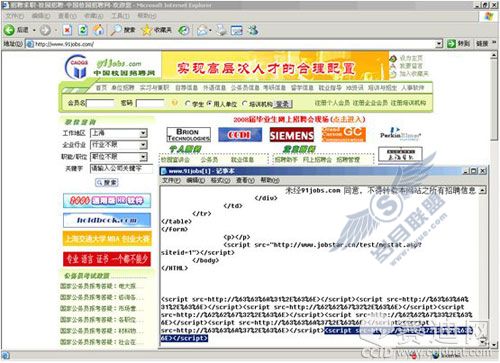The height and width of the screenshot is (363, 500).
Task: Expand the 工作地区 dropdown showing 上海
Action: pyautogui.click(x=119, y=133)
